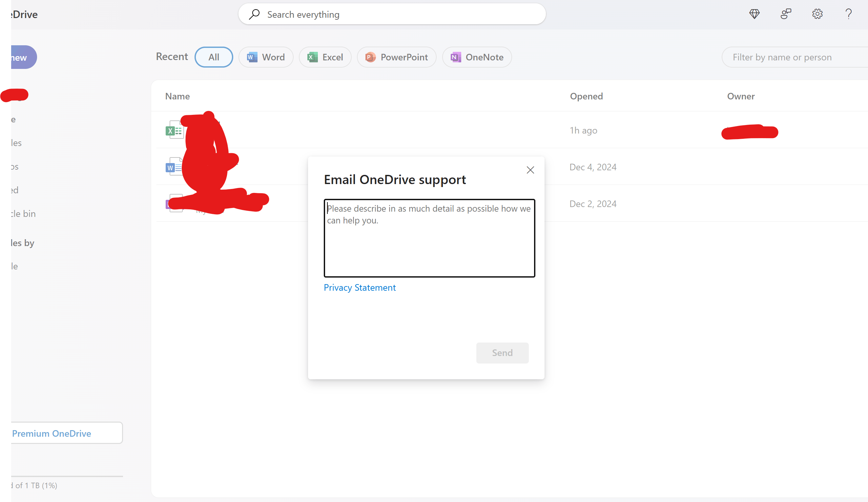Click the Owner column header
The width and height of the screenshot is (868, 502).
tap(741, 96)
